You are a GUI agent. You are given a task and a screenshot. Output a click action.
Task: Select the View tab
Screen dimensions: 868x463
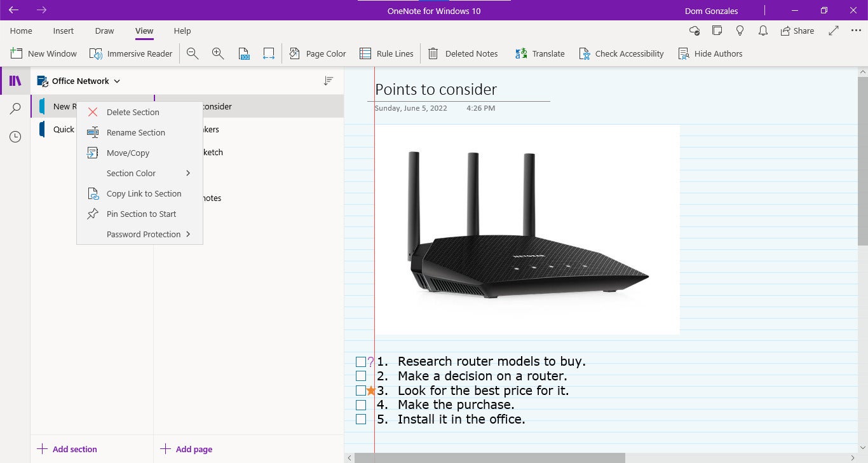pos(144,31)
